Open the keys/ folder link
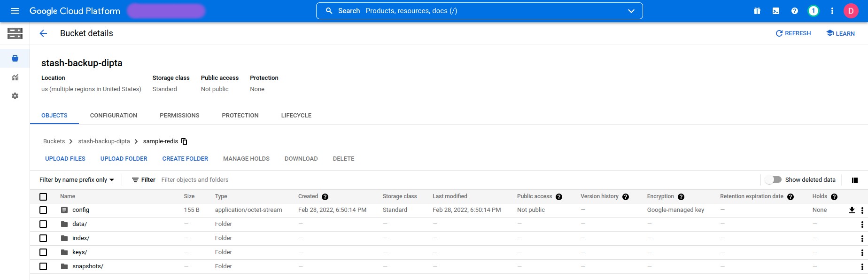Viewport: 868px width, 280px height. pos(79,252)
